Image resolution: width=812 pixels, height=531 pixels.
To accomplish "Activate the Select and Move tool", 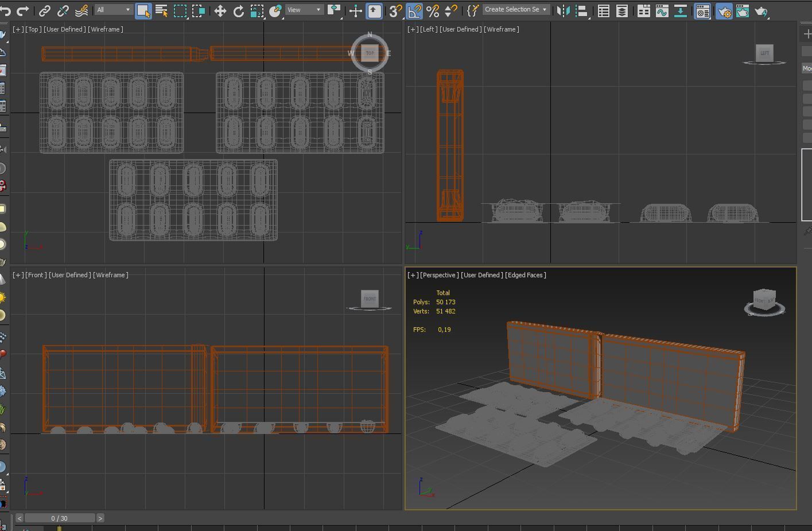I will [220, 10].
